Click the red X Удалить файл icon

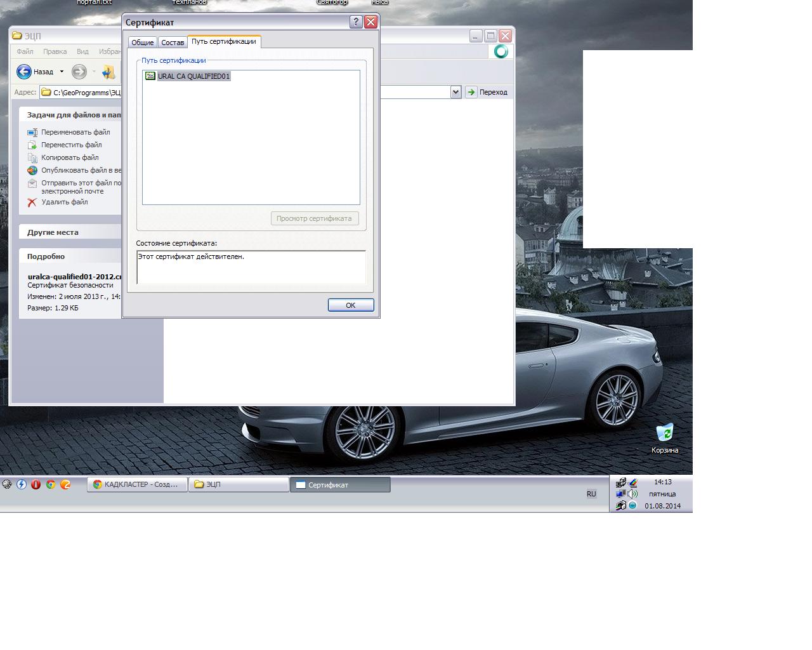[32, 202]
